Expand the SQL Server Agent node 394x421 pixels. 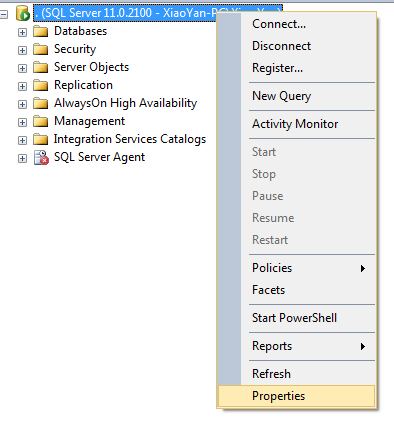pos(22,158)
